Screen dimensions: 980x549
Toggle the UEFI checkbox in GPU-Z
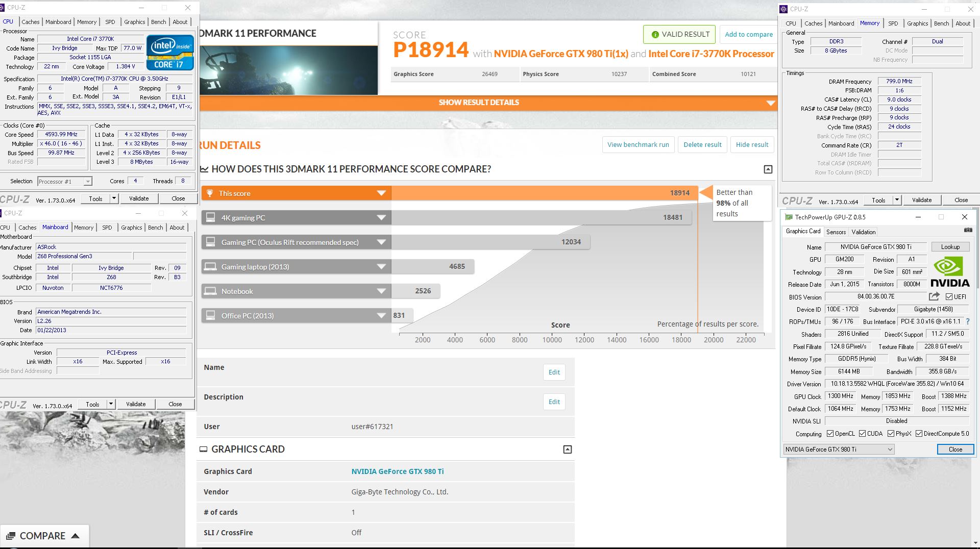tap(949, 296)
